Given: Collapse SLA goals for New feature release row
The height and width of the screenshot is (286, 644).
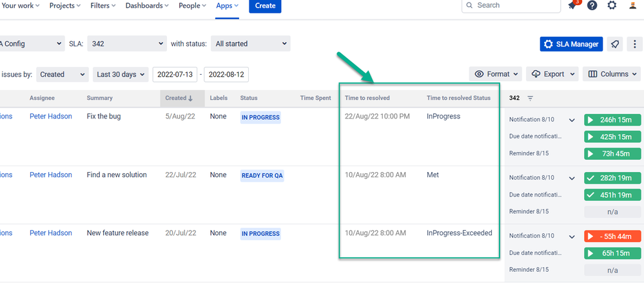Looking at the screenshot, I should click(x=571, y=237).
